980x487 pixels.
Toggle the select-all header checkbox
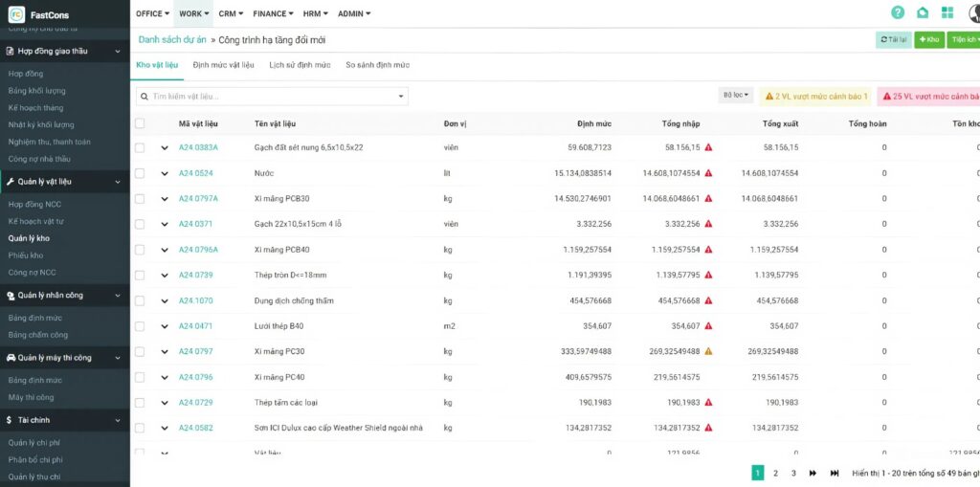pos(140,123)
